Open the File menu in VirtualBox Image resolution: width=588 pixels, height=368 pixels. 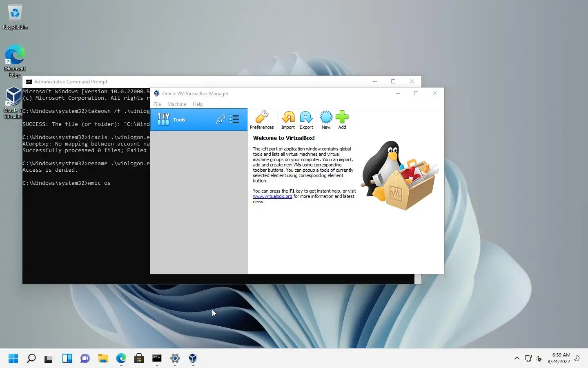coord(157,104)
